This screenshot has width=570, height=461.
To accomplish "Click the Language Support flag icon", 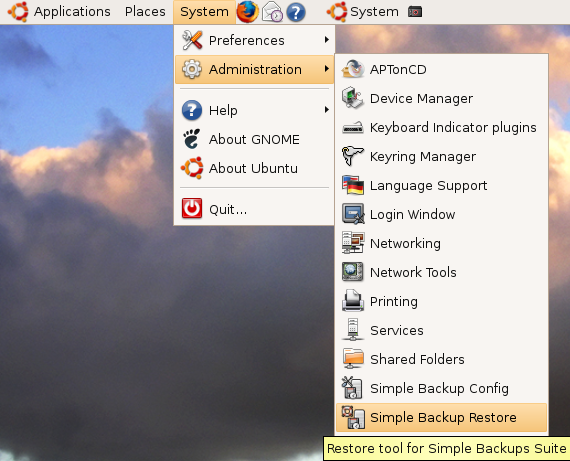I will tap(353, 185).
